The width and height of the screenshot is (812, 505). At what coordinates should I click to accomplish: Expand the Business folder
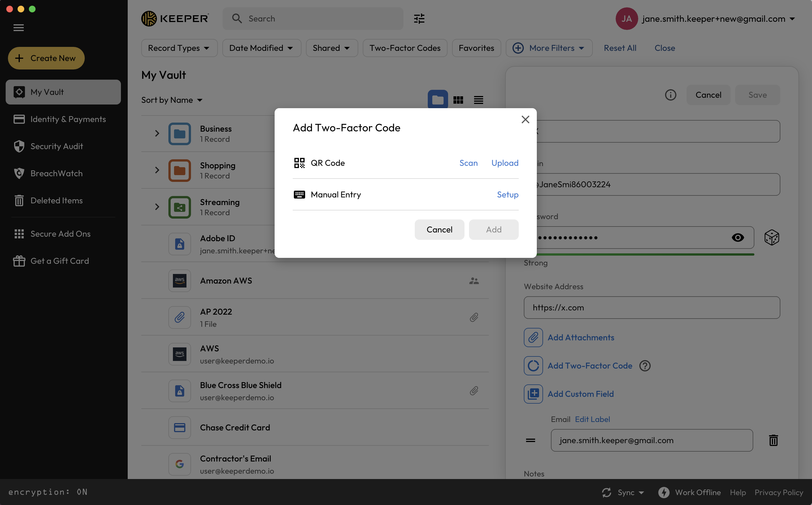pyautogui.click(x=157, y=134)
